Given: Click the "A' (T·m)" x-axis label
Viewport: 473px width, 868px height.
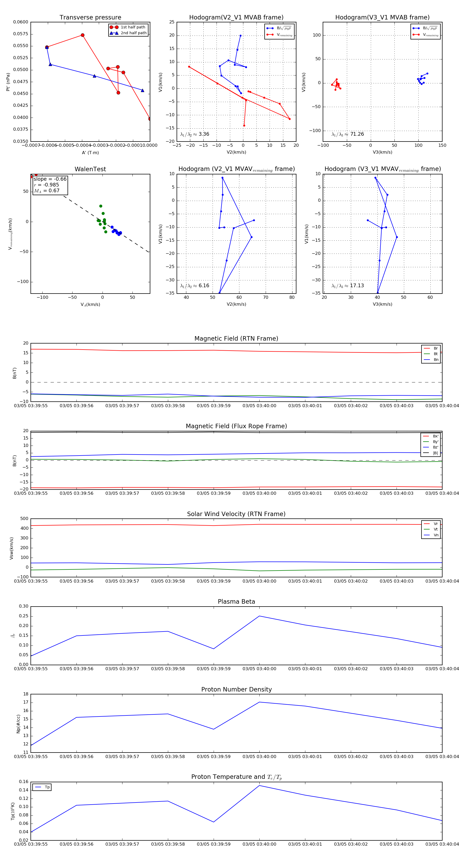Looking at the screenshot, I should click(90, 153).
